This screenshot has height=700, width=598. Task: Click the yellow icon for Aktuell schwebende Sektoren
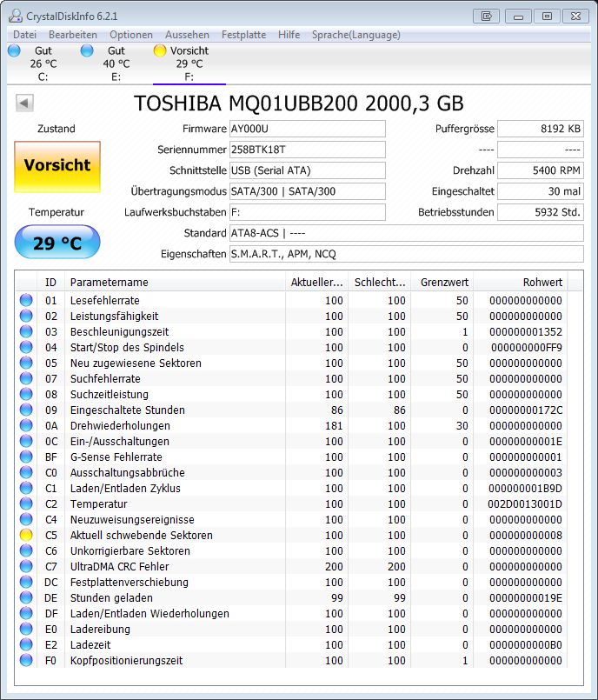pos(26,535)
